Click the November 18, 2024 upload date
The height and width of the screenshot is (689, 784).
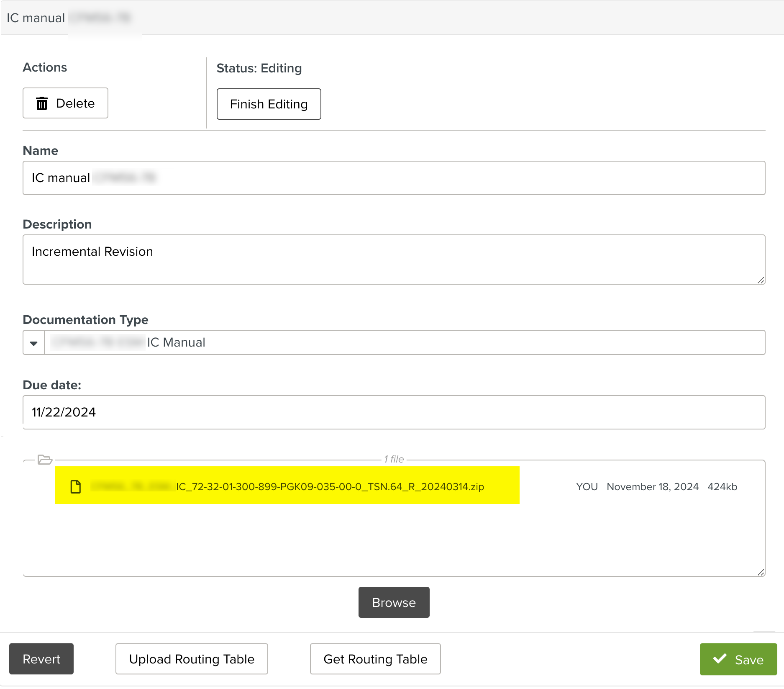(x=652, y=487)
